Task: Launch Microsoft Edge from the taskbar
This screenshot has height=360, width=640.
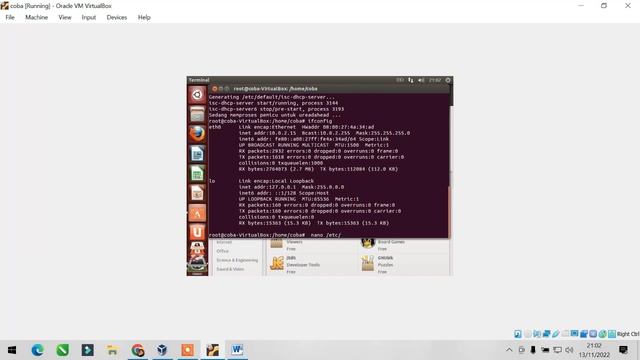Action: [38, 350]
